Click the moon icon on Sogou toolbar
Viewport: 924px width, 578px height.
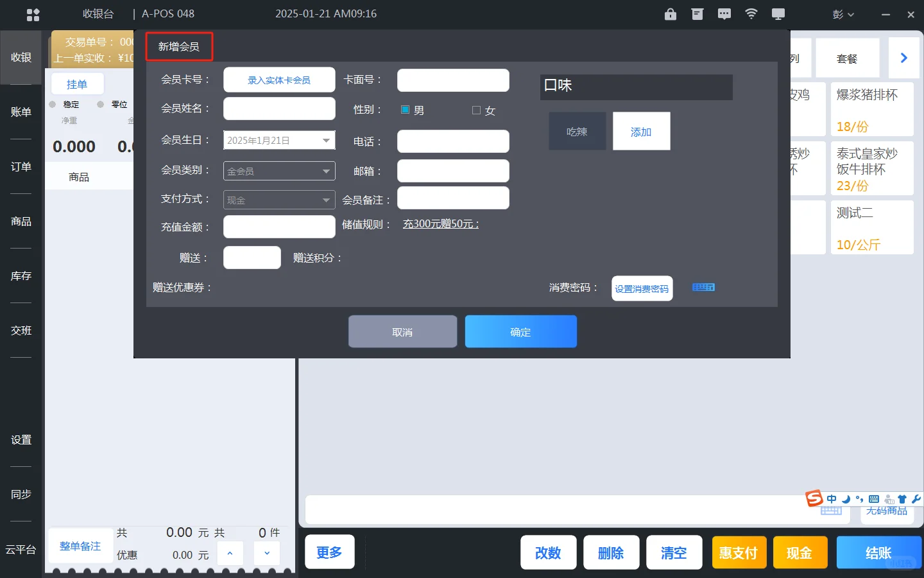(846, 499)
